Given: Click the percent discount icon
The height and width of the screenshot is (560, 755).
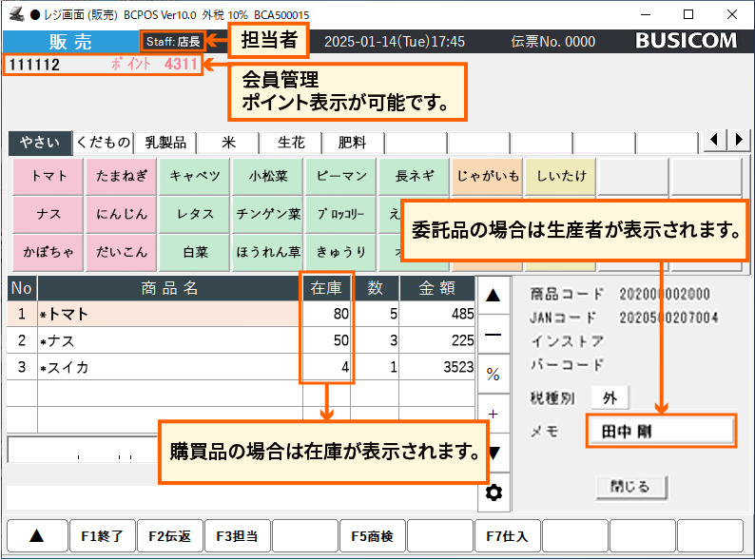Looking at the screenshot, I should (494, 375).
